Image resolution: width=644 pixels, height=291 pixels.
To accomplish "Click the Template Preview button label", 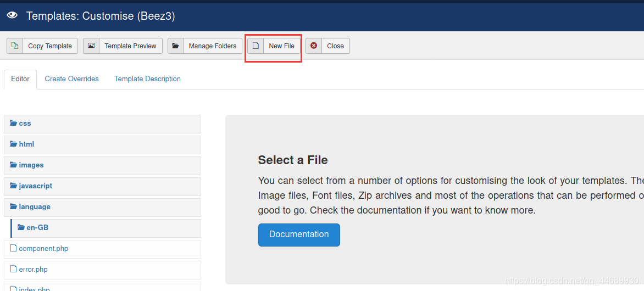I will [130, 46].
